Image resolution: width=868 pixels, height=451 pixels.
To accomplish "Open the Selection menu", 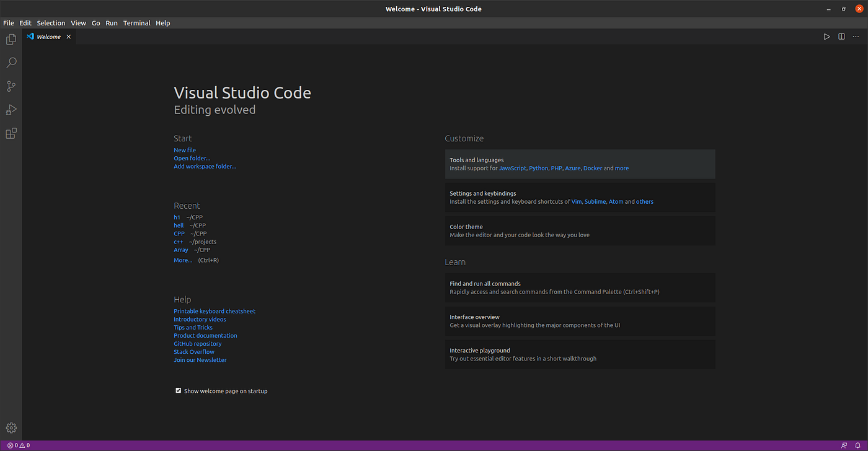I will pyautogui.click(x=51, y=23).
